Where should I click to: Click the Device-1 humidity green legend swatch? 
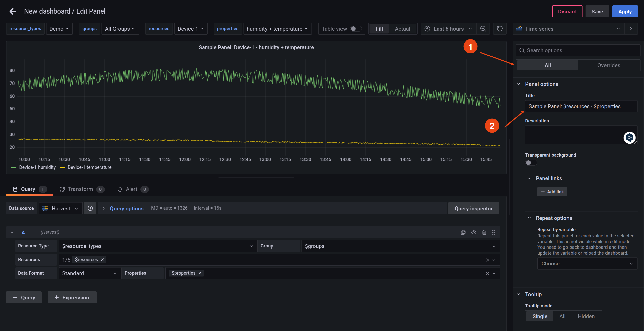[x=14, y=167]
